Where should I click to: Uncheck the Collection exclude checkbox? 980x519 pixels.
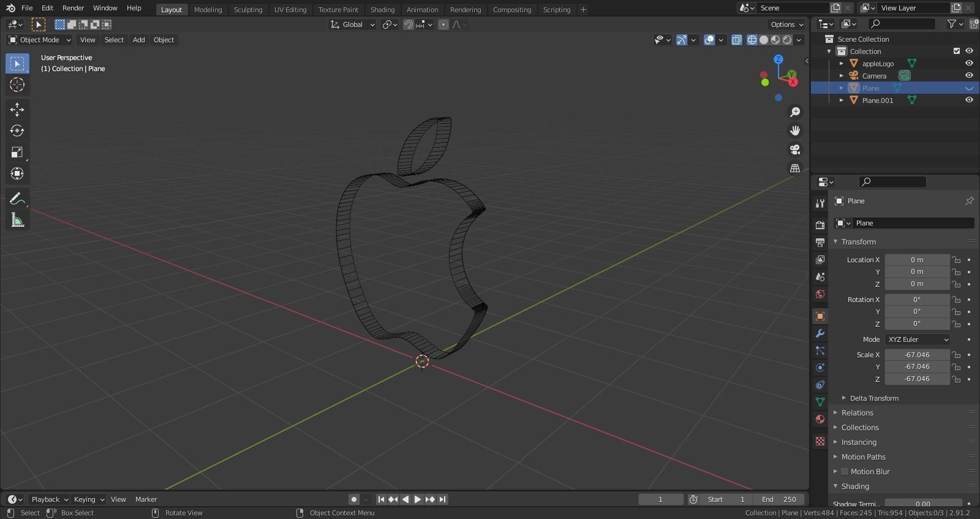pos(957,51)
